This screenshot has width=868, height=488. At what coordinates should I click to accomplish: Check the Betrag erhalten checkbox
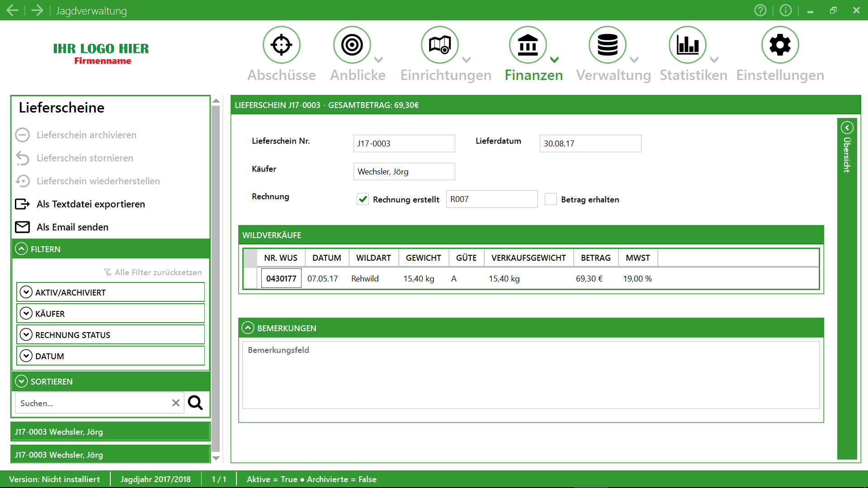pos(551,199)
